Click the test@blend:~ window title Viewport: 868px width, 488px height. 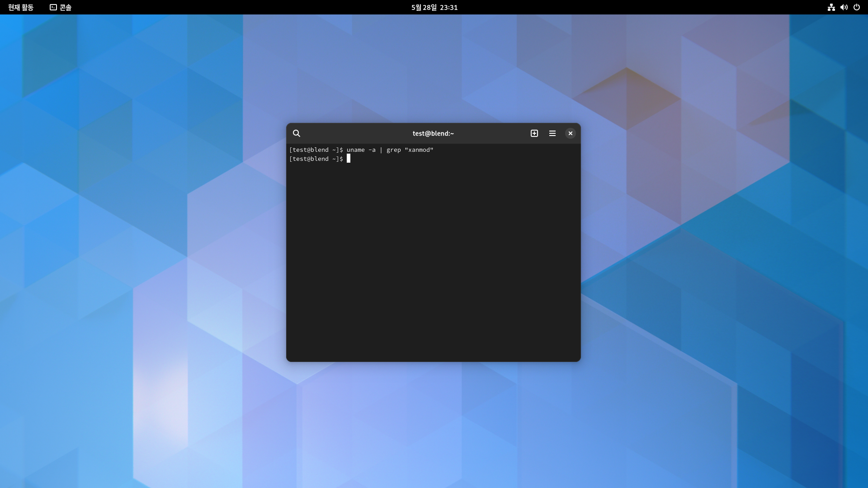[433, 133]
